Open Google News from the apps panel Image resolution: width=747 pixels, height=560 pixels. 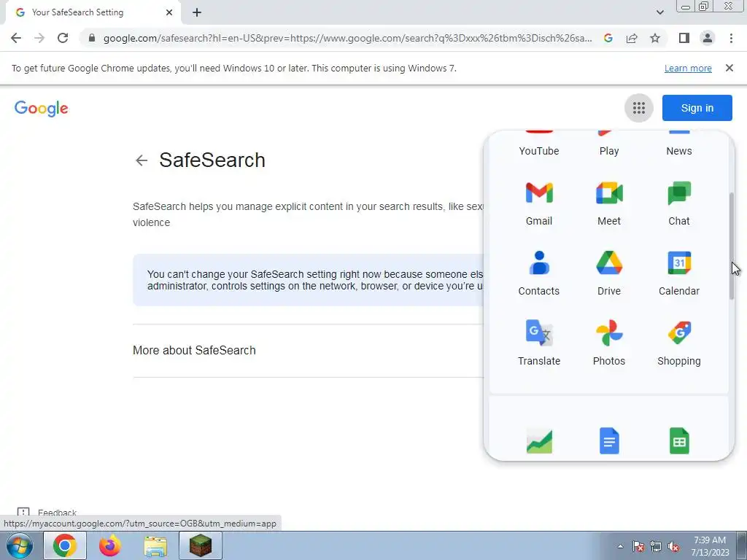pyautogui.click(x=679, y=144)
